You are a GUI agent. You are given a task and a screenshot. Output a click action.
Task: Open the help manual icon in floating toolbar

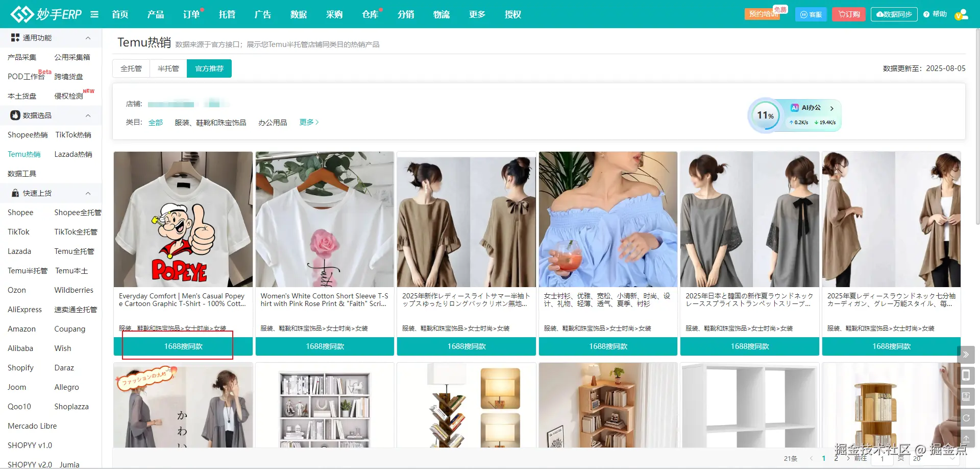tap(966, 396)
